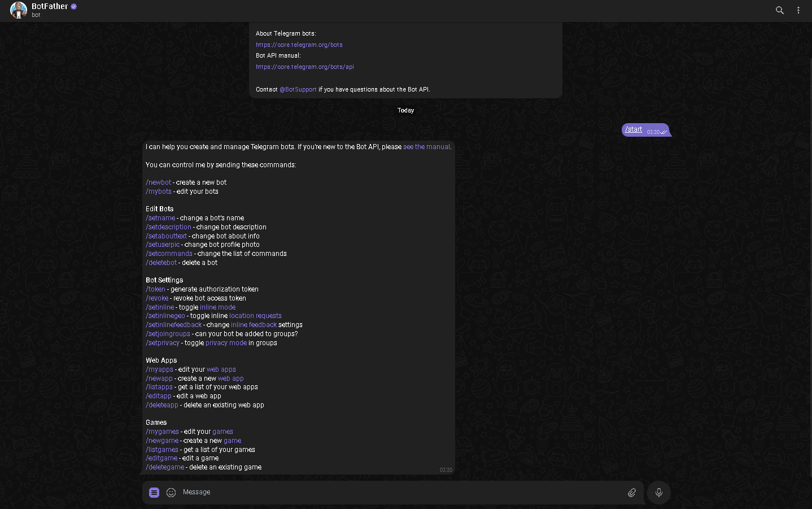Select the /deleteapp command

tap(162, 405)
